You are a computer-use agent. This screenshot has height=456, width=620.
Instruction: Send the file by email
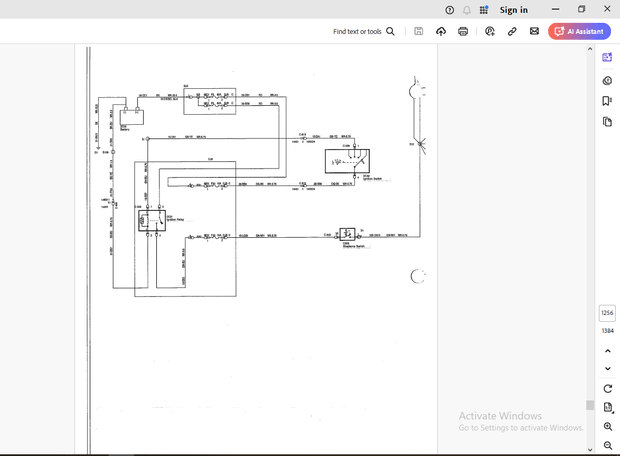click(x=534, y=31)
